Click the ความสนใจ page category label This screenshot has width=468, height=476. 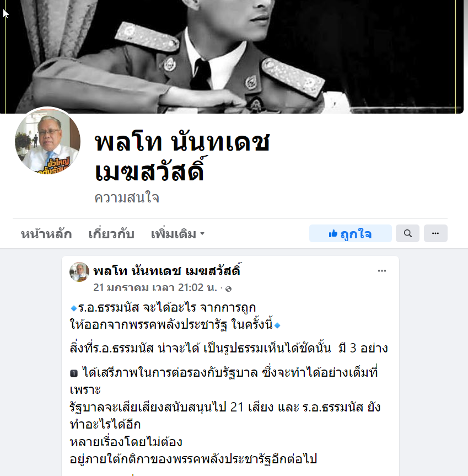(127, 198)
